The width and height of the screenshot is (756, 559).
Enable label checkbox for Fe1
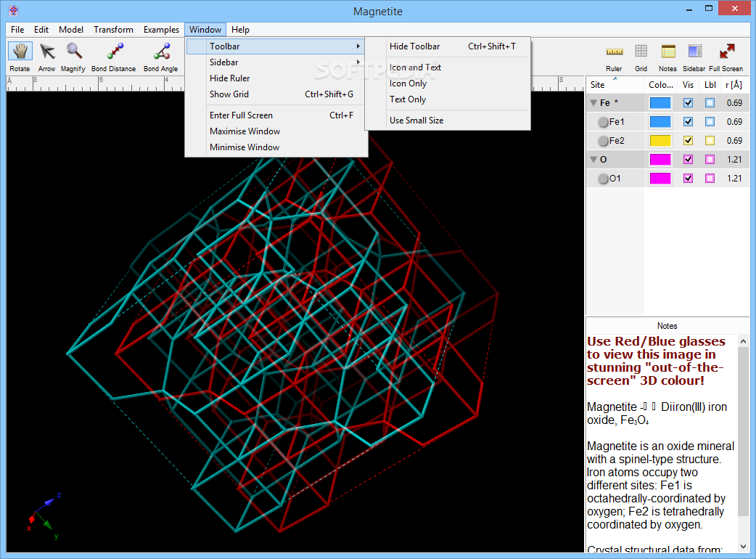coord(710,121)
